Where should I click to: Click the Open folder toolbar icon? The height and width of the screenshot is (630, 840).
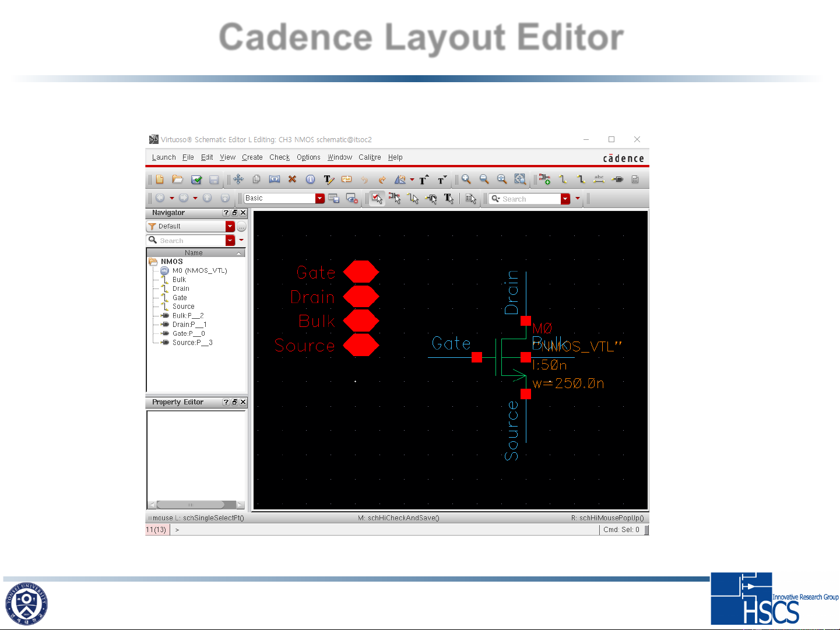coord(178,180)
